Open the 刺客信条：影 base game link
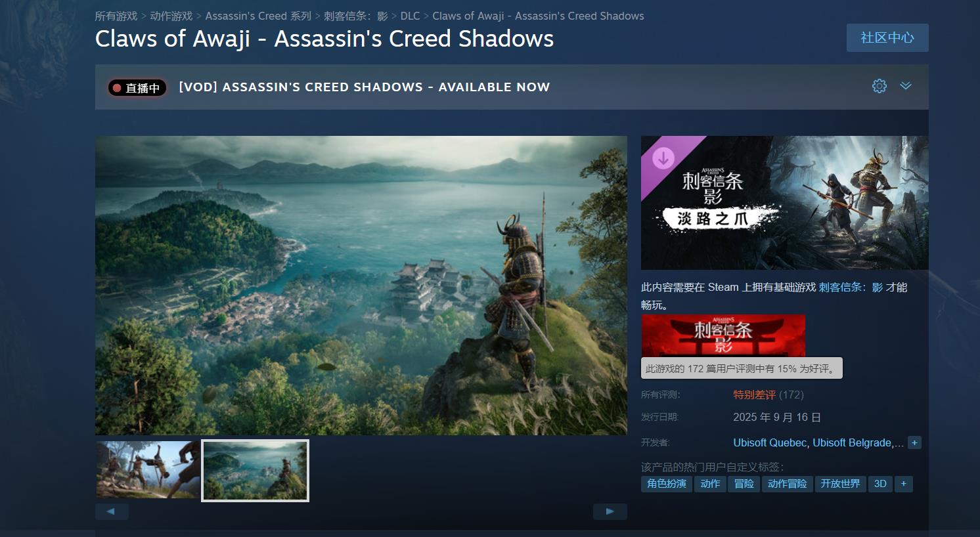Image resolution: width=980 pixels, height=537 pixels. point(851,288)
